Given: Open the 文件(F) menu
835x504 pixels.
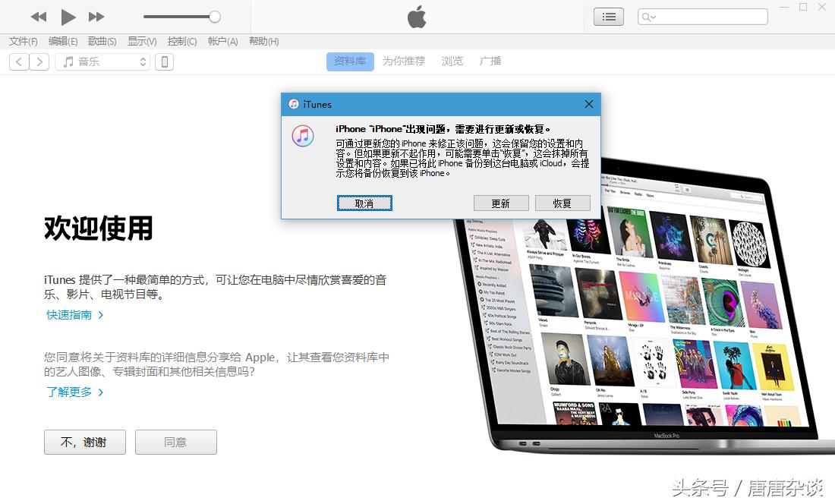Looking at the screenshot, I should (24, 41).
